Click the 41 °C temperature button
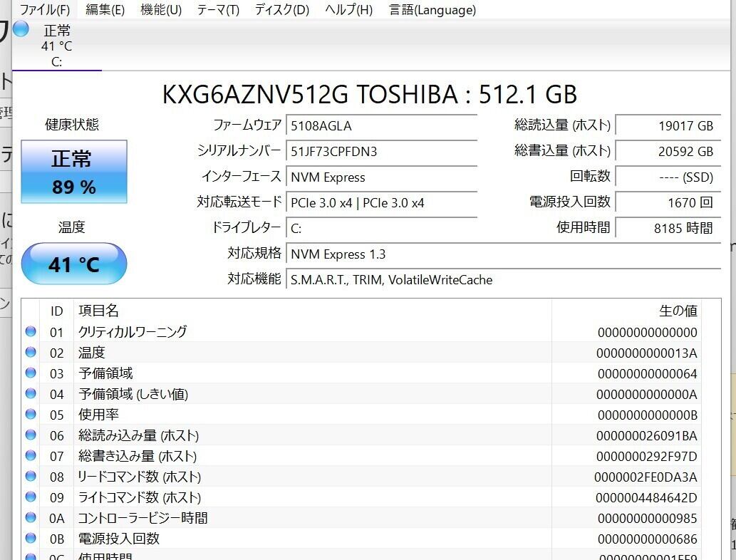This screenshot has width=736, height=560. coord(74,264)
